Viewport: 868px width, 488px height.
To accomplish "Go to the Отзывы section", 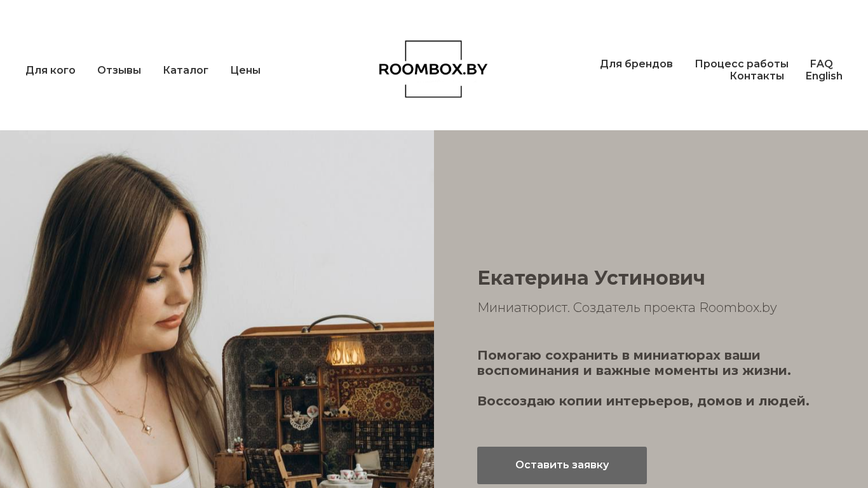I will 119,71.
